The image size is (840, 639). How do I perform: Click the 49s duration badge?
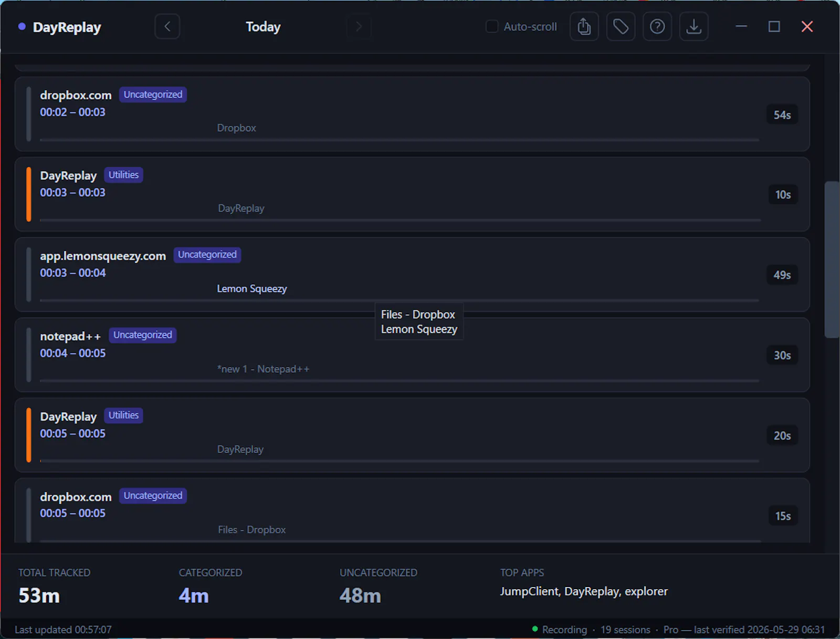coord(782,275)
